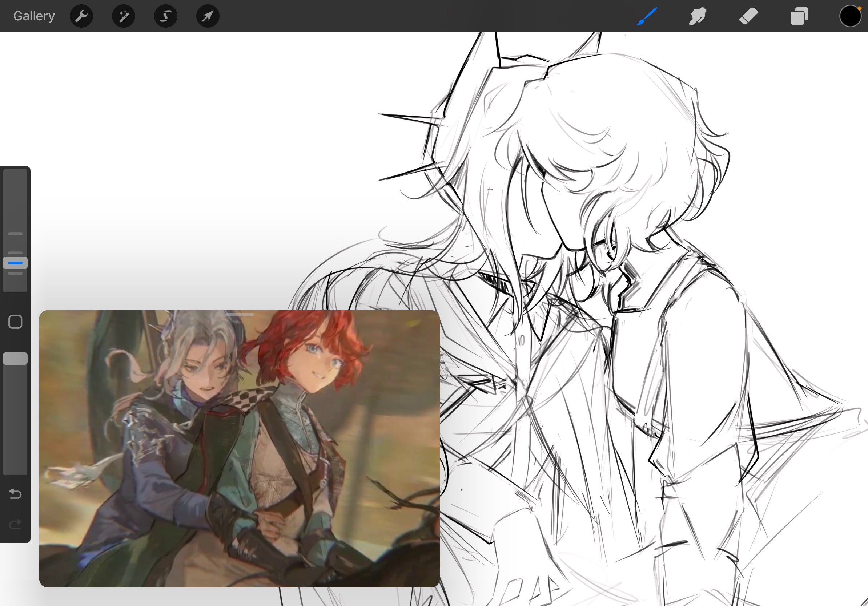Open the Layers panel
This screenshot has height=606, width=868.
pyautogui.click(x=799, y=16)
